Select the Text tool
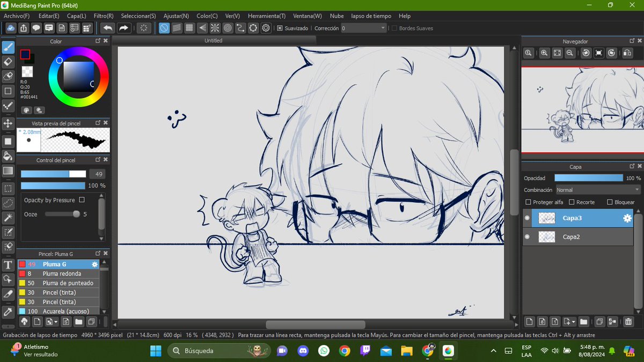The width and height of the screenshot is (644, 362). [8, 265]
